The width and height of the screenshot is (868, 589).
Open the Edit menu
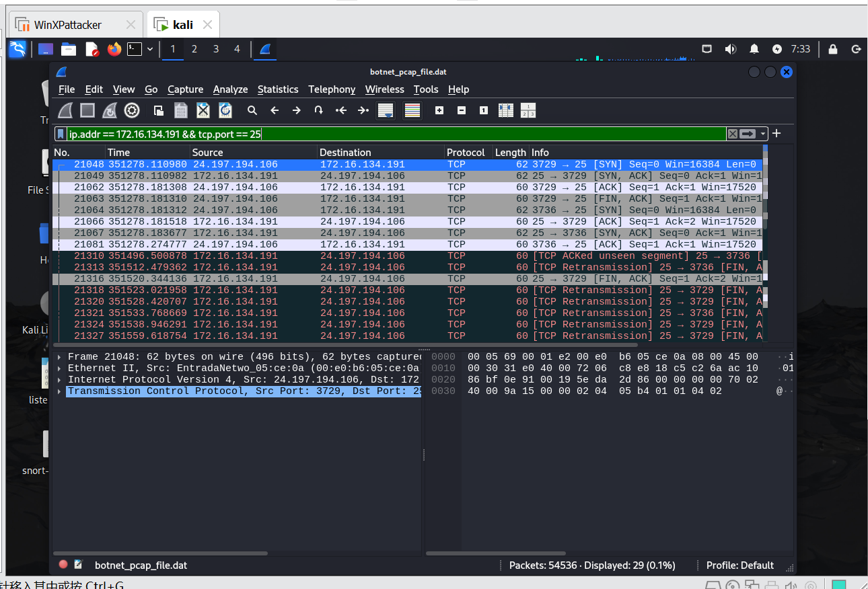[94, 89]
